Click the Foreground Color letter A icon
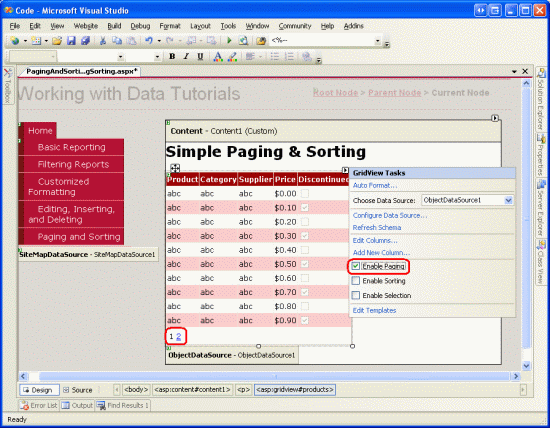Image resolution: width=550 pixels, height=428 pixels. point(218,56)
